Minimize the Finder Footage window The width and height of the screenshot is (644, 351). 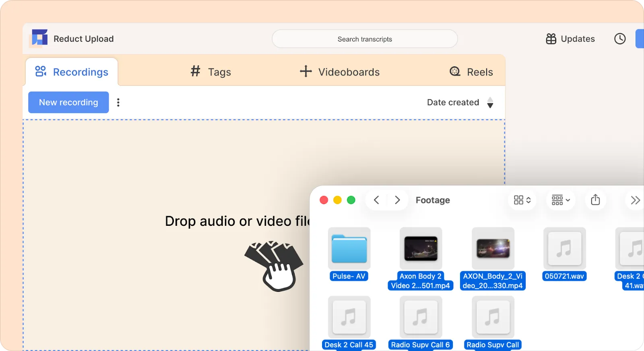tap(337, 200)
